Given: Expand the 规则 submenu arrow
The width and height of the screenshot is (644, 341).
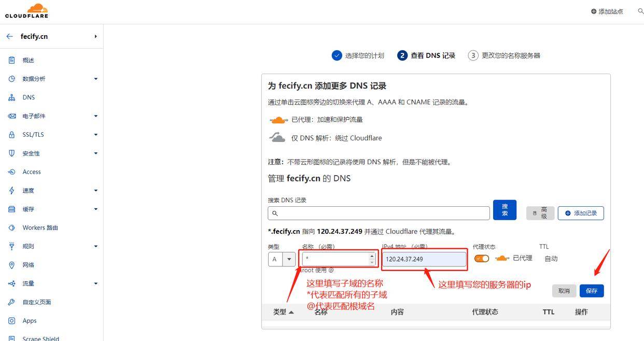Looking at the screenshot, I should [96, 246].
